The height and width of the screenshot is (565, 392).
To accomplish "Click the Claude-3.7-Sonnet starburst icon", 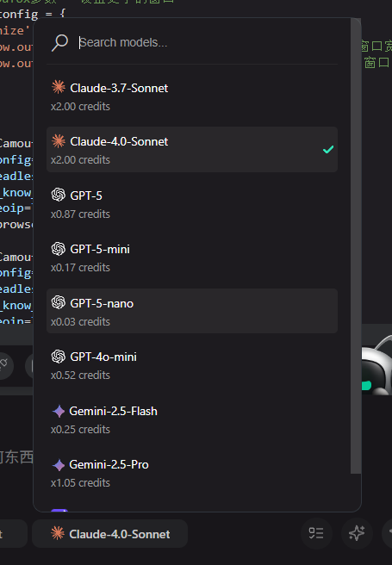I will click(59, 87).
